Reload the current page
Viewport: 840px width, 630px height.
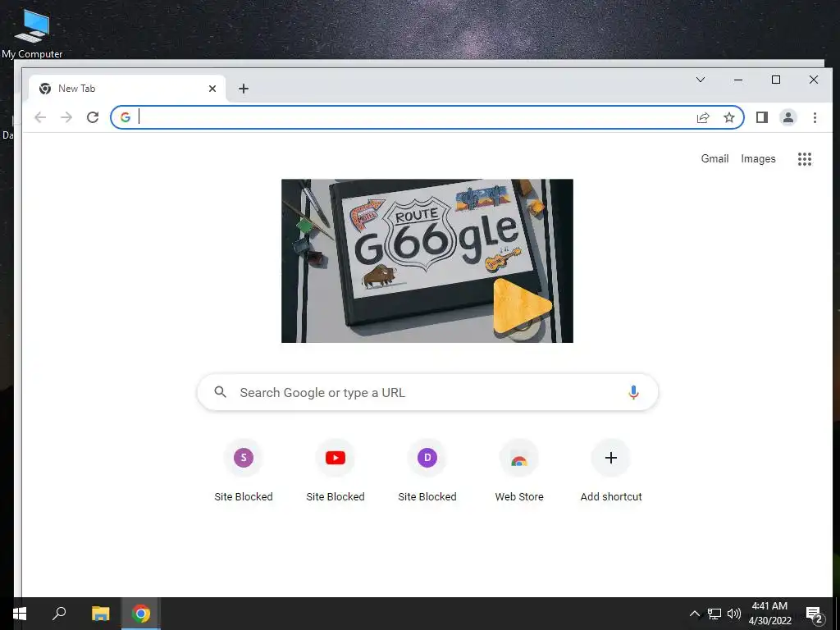click(93, 117)
